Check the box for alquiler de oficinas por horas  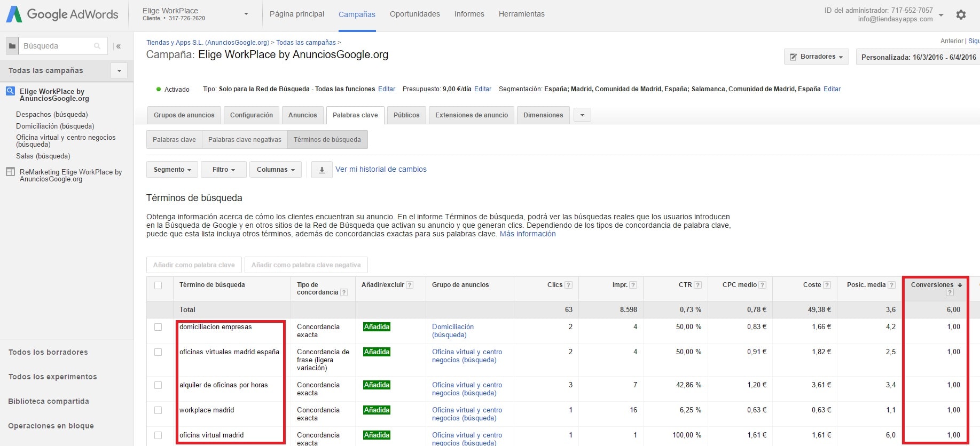click(158, 385)
